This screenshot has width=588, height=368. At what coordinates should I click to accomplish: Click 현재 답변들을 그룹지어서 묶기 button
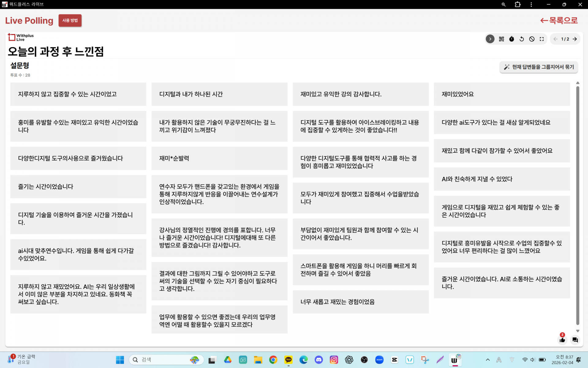pos(539,67)
